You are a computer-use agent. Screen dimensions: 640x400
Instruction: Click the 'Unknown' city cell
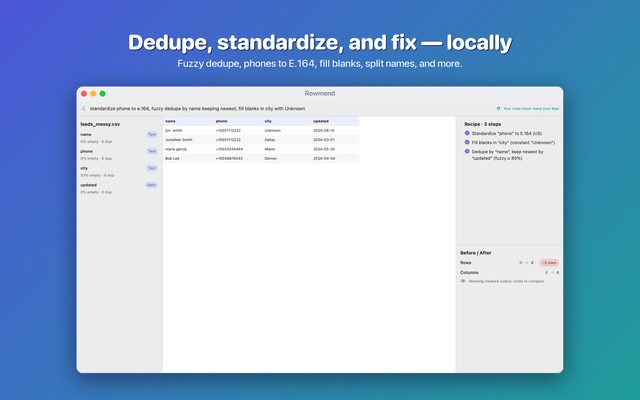point(273,131)
